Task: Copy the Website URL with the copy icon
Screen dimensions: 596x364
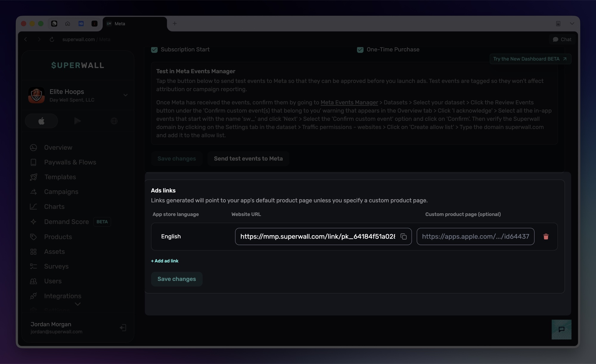Action: click(403, 237)
